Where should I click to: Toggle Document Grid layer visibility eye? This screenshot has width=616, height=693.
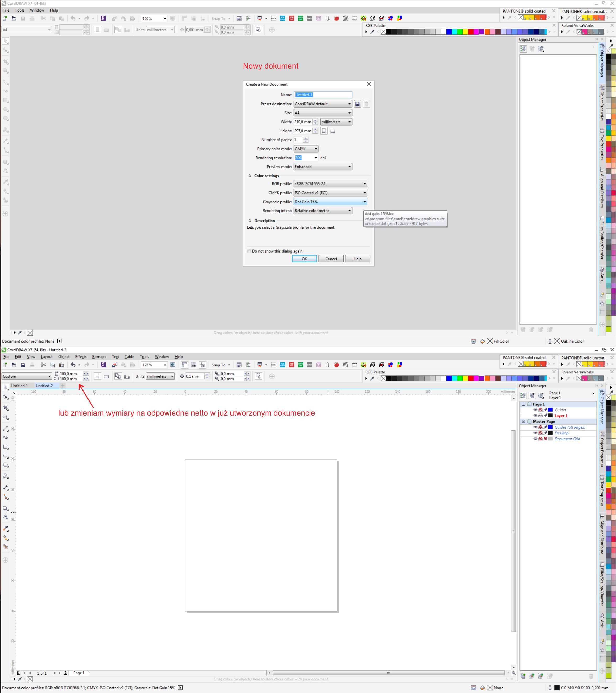(x=535, y=439)
